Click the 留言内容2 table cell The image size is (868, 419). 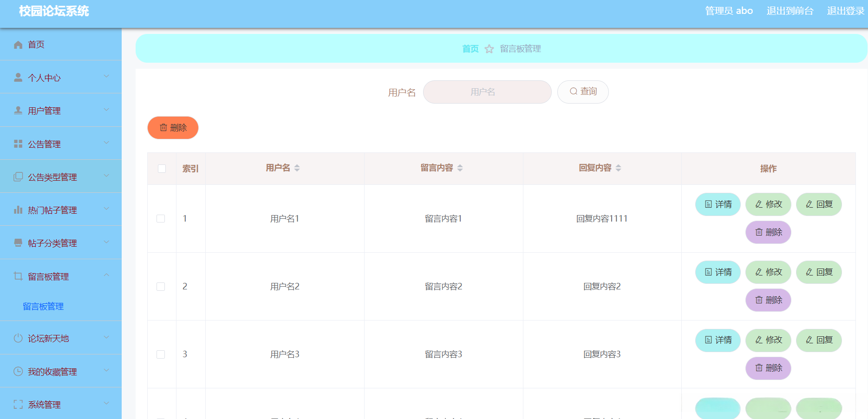444,286
